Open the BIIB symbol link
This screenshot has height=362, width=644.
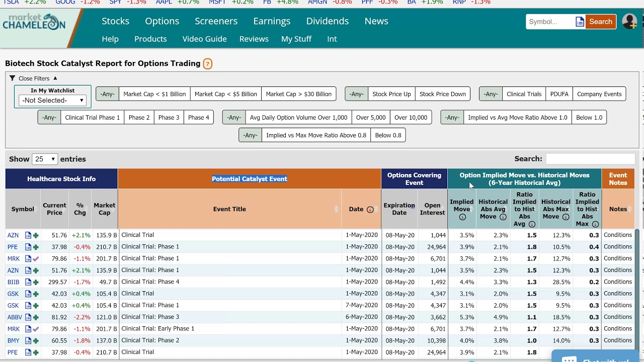pyautogui.click(x=13, y=282)
